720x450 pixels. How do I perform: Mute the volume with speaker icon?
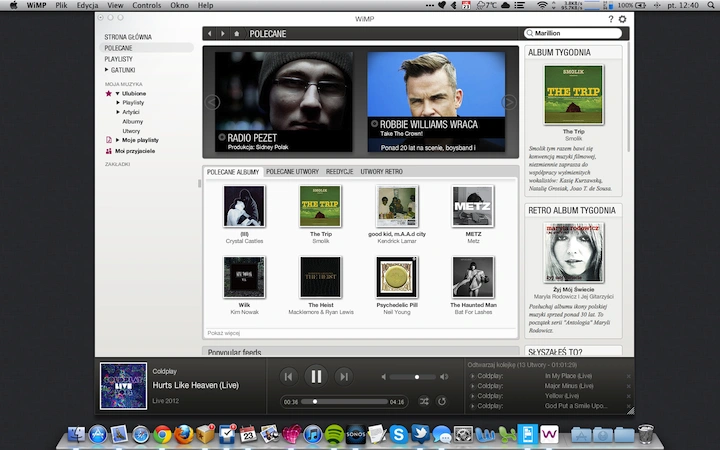383,377
